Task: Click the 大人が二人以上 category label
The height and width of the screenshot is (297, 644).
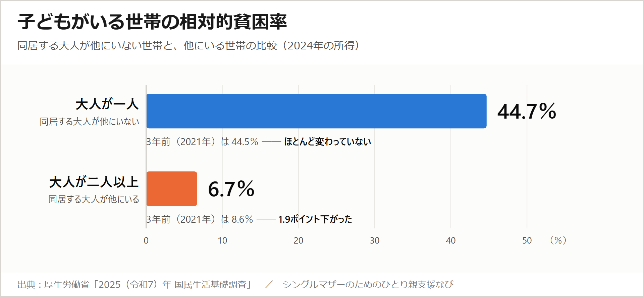Action: coord(94,182)
